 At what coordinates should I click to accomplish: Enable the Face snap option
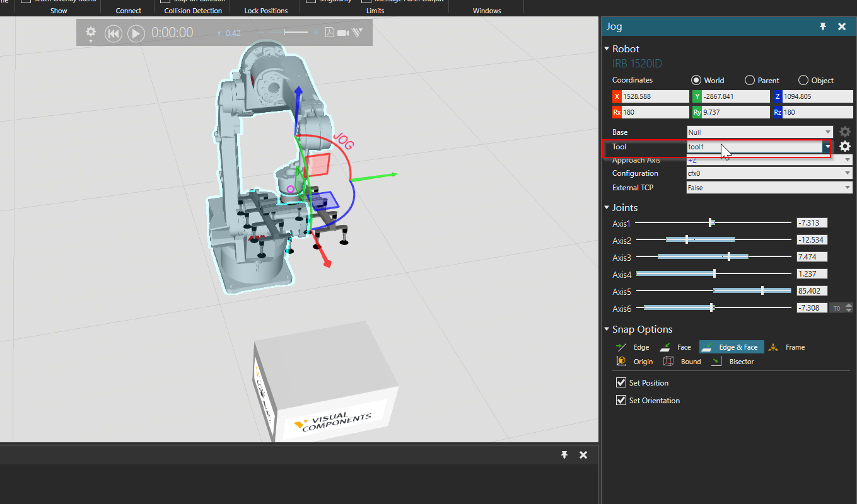pyautogui.click(x=675, y=347)
